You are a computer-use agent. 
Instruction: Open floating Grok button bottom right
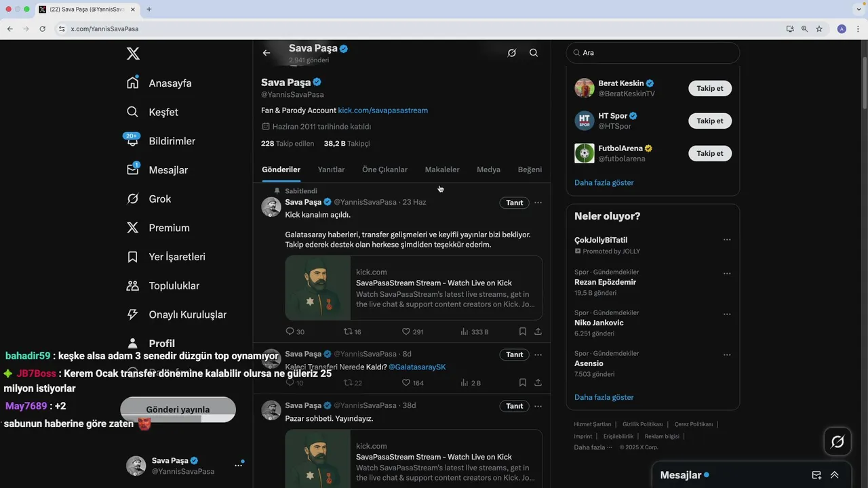click(837, 442)
